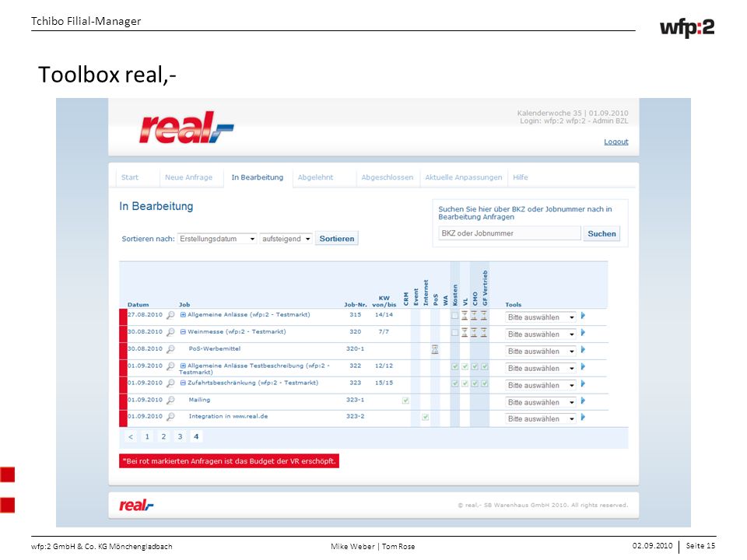This screenshot has height=560, width=747.
Task: Click the magnifier icon for job 315
Action: point(170,315)
